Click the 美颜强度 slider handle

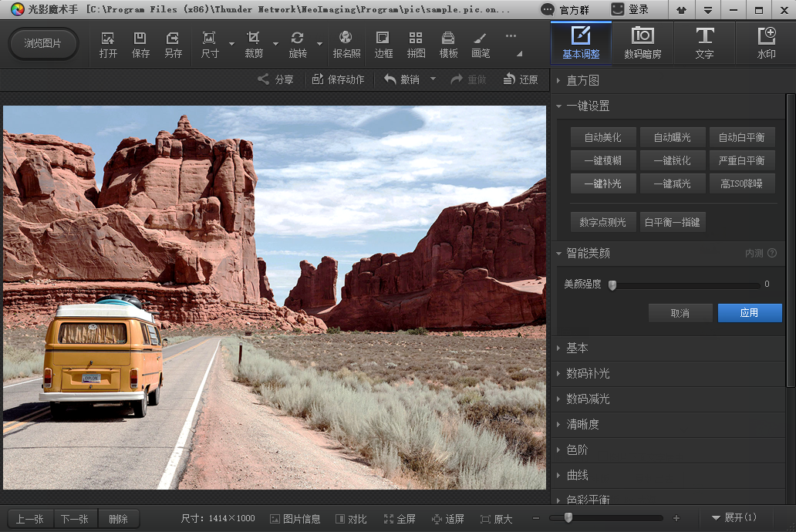click(x=612, y=285)
